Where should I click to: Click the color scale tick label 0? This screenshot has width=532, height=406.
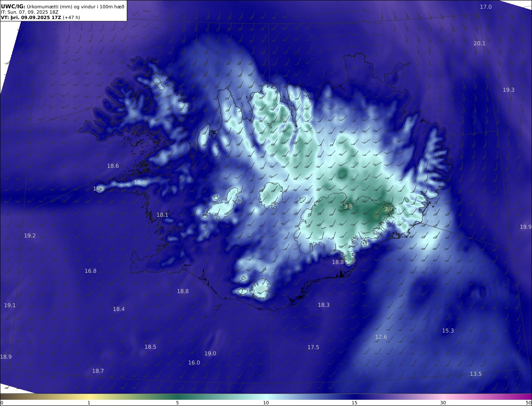pos(2,403)
